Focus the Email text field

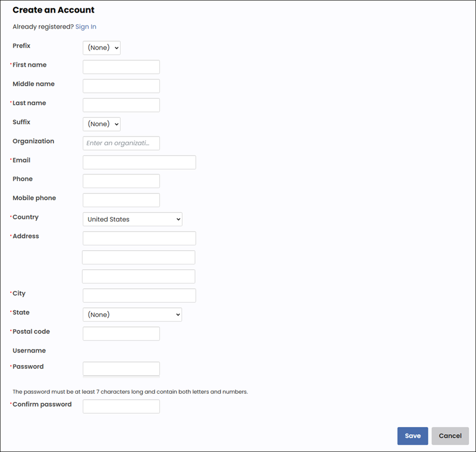coord(139,162)
